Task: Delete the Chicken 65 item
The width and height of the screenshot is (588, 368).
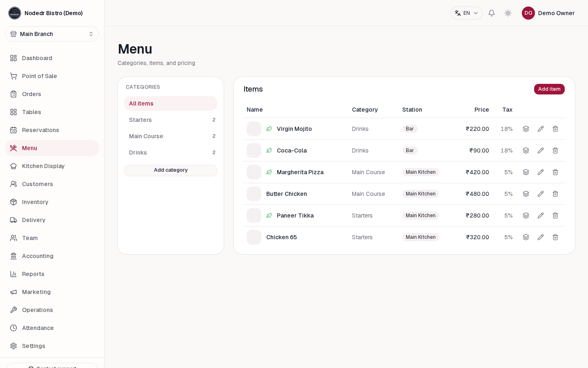Action: pos(555,237)
